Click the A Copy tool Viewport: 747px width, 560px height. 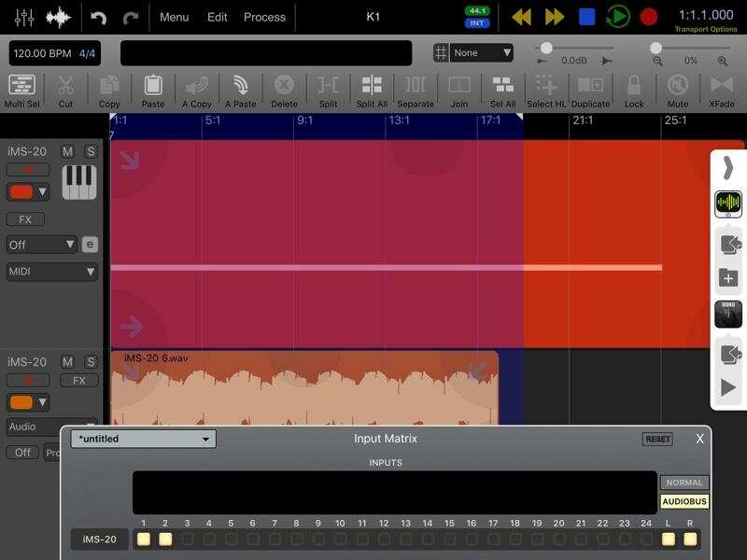(x=197, y=91)
